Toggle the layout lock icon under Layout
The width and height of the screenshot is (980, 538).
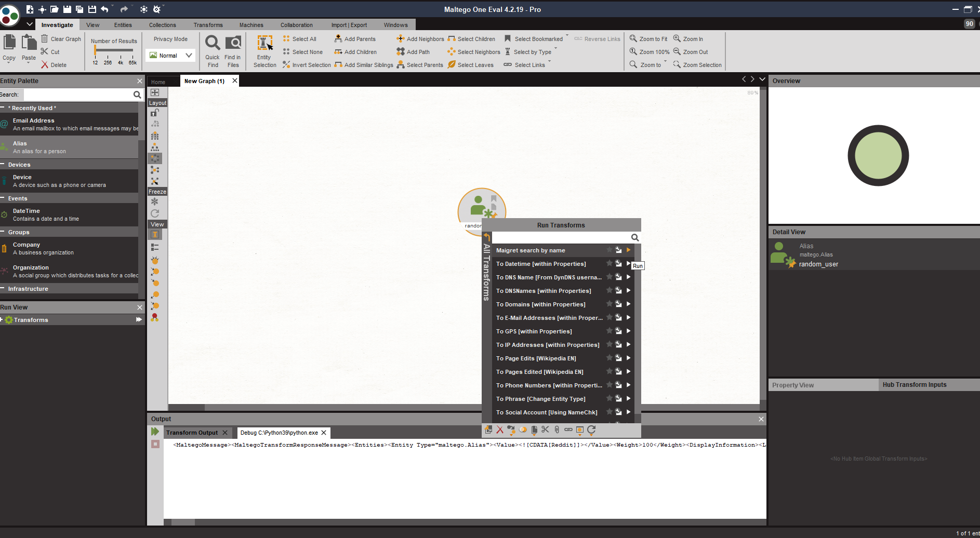[x=155, y=113]
